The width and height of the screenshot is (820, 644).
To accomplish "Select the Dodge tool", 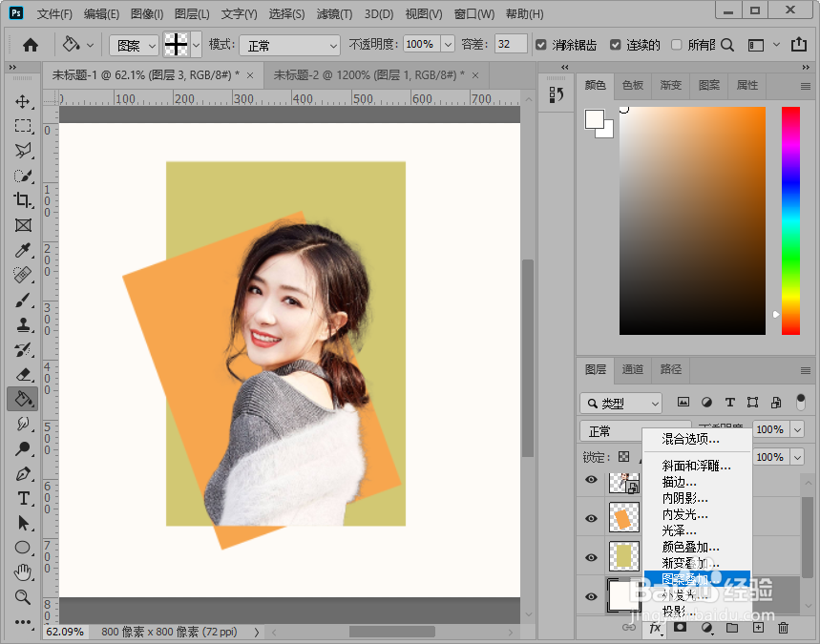I will [23, 448].
